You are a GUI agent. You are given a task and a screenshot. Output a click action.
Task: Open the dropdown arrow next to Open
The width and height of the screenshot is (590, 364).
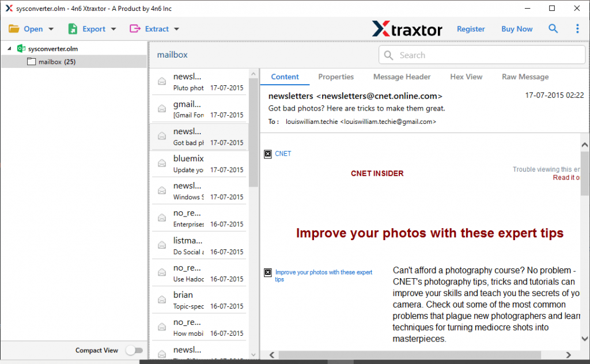[51, 28]
